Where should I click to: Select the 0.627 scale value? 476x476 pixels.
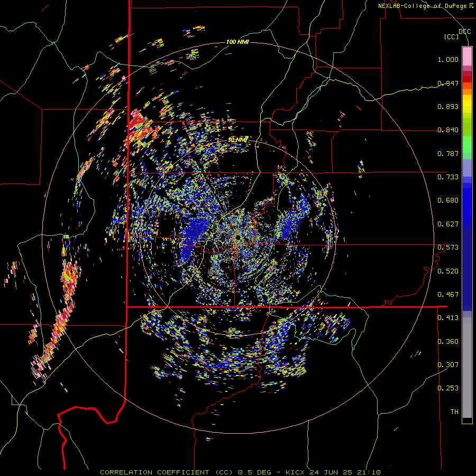click(448, 224)
